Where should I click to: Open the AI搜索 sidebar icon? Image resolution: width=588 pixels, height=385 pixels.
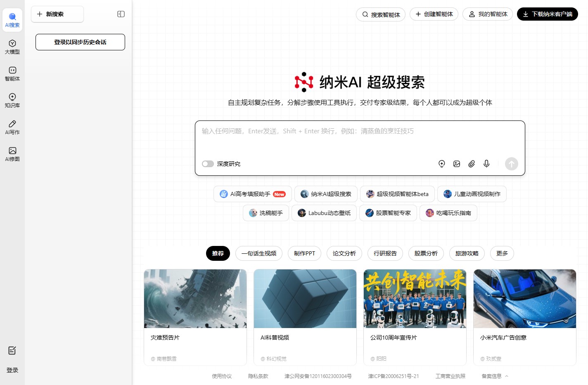[12, 20]
